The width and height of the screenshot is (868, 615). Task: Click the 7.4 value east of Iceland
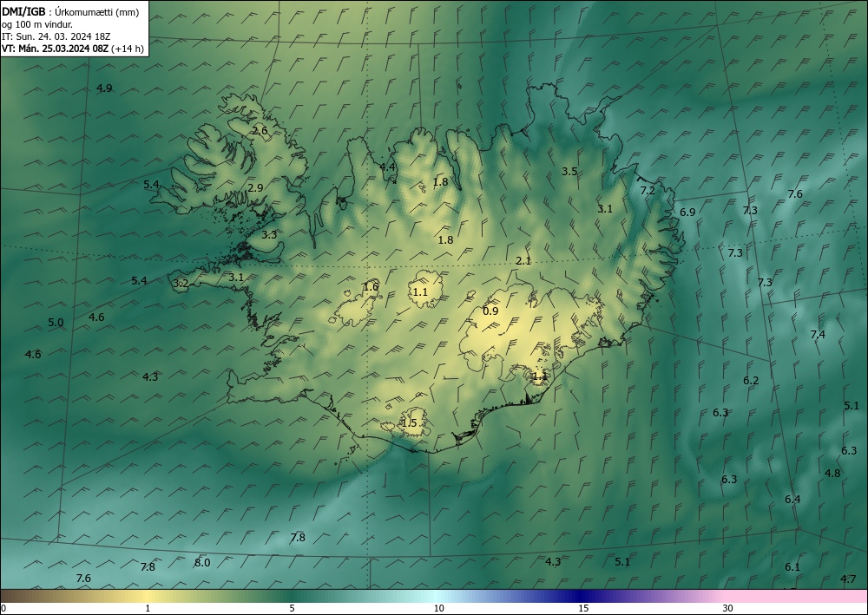pos(818,335)
